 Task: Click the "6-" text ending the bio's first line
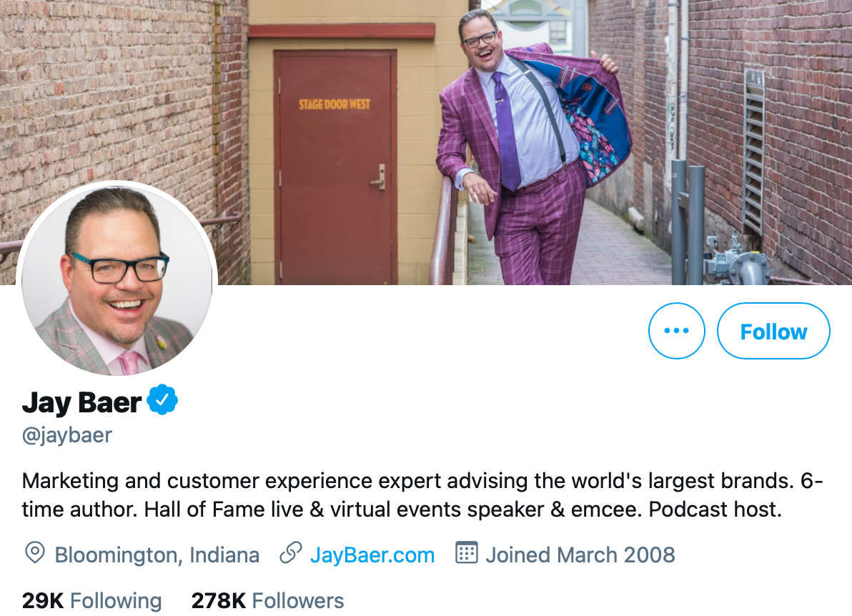pyautogui.click(x=812, y=481)
